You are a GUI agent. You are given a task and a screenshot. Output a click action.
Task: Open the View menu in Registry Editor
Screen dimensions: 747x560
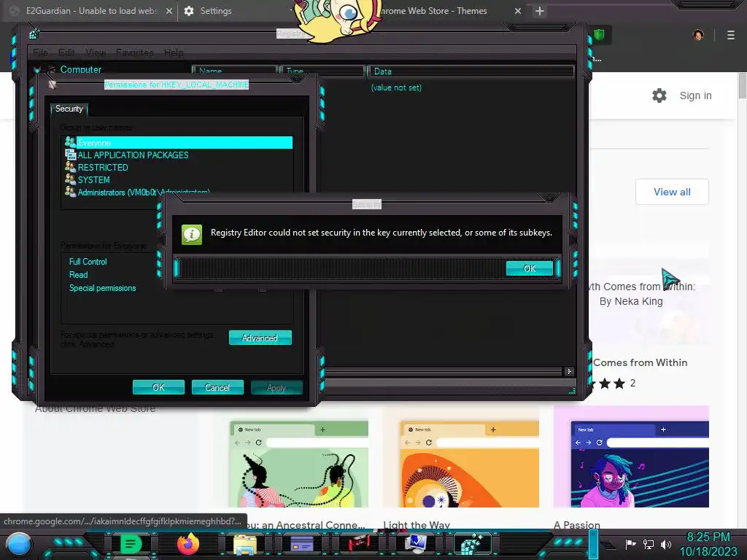tap(96, 52)
